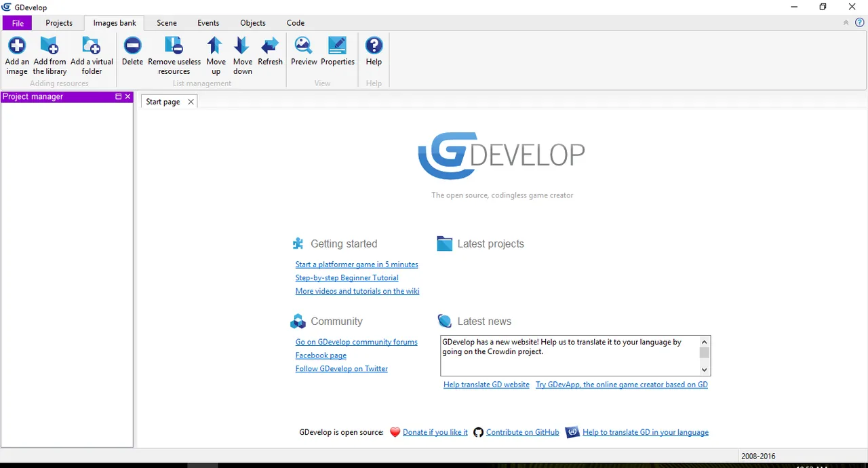Click Donate if you like it
The height and width of the screenshot is (468, 868).
pos(435,433)
